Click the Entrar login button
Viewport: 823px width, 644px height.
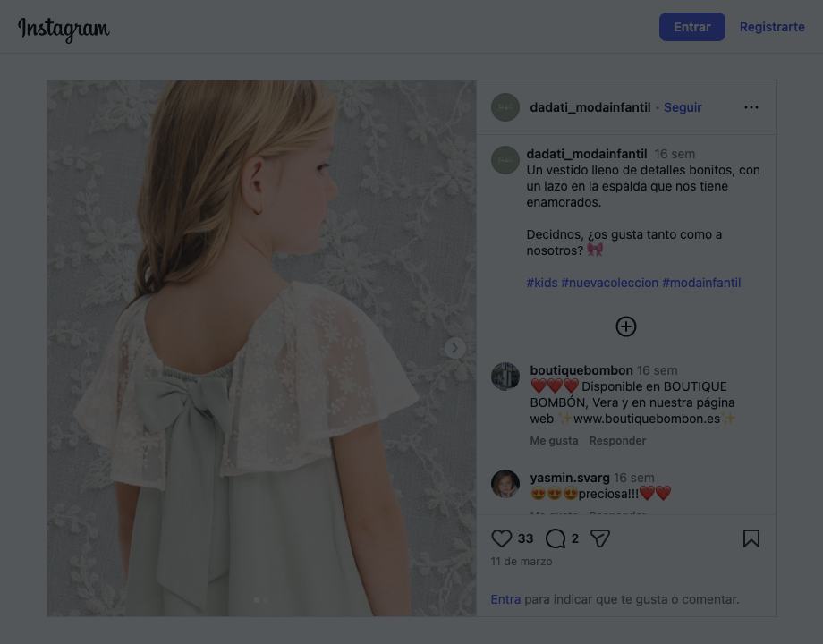pyautogui.click(x=691, y=27)
